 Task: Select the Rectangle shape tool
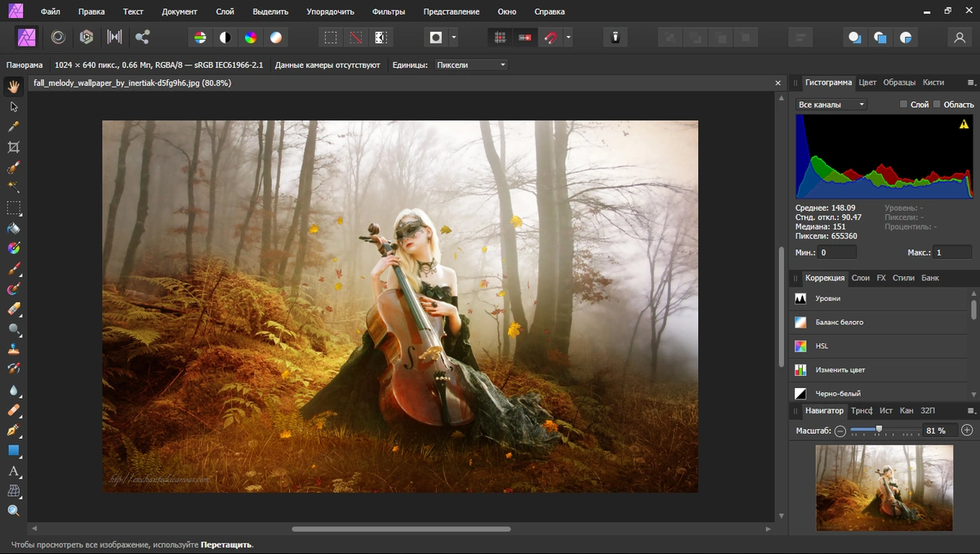point(14,450)
